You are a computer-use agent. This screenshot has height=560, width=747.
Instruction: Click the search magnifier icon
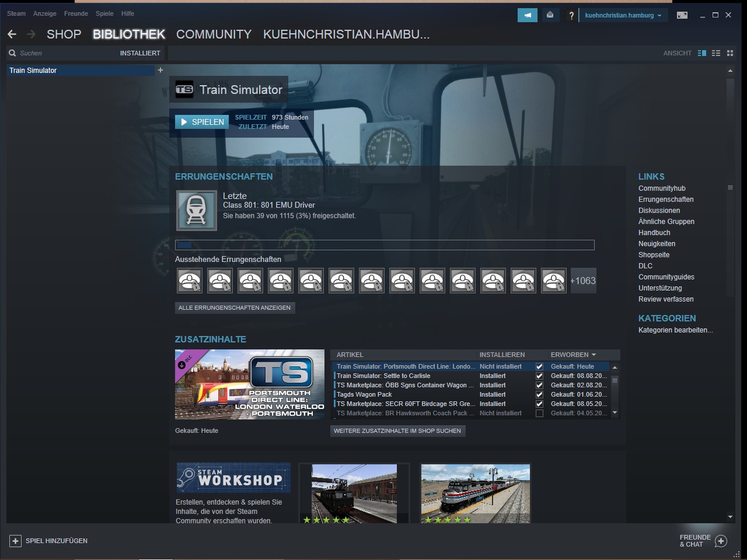tap(12, 53)
